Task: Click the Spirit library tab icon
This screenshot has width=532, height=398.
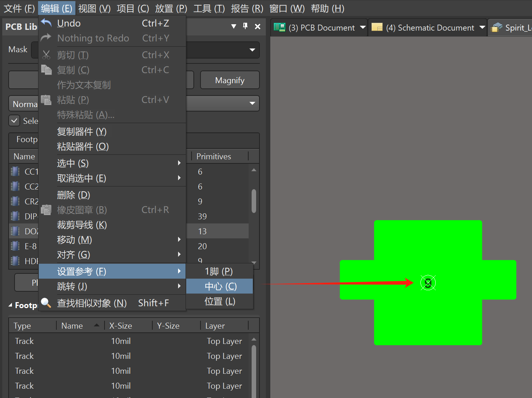Action: click(497, 28)
